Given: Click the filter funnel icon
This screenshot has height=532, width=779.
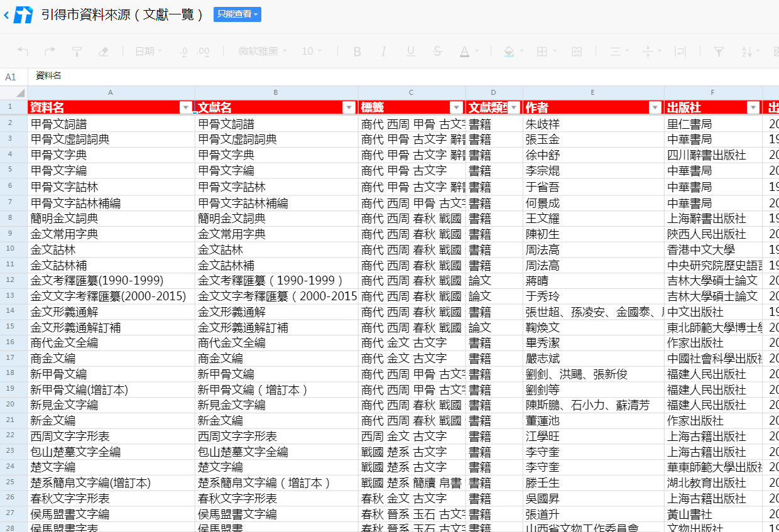Looking at the screenshot, I should [719, 52].
